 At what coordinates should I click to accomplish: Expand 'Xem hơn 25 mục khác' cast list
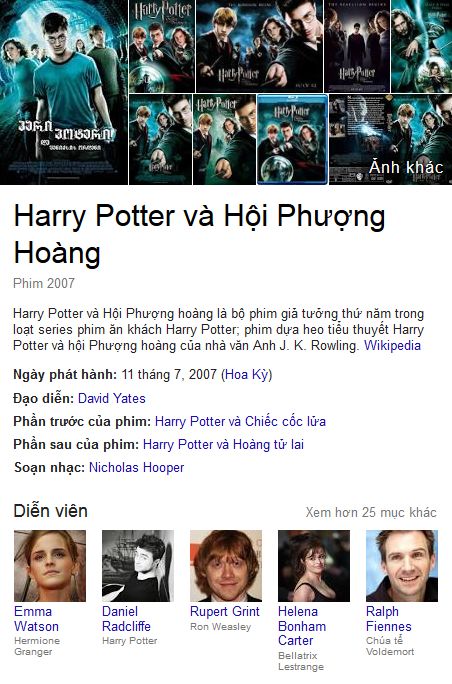click(371, 512)
